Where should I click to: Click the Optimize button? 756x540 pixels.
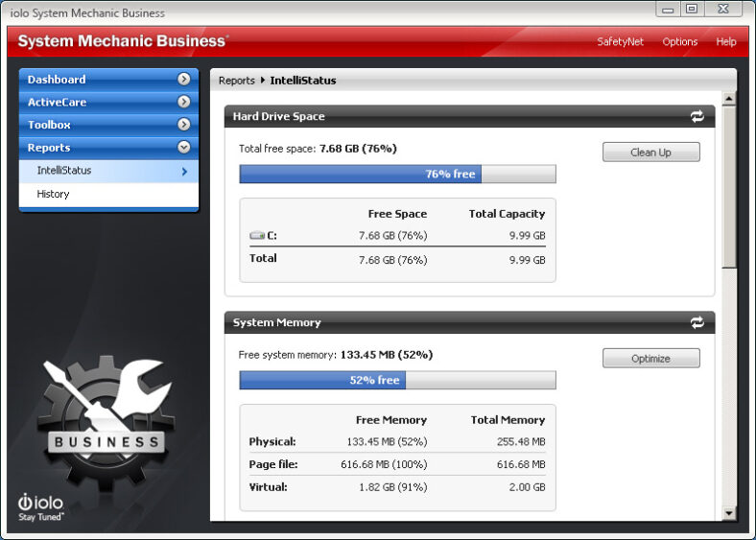click(650, 358)
